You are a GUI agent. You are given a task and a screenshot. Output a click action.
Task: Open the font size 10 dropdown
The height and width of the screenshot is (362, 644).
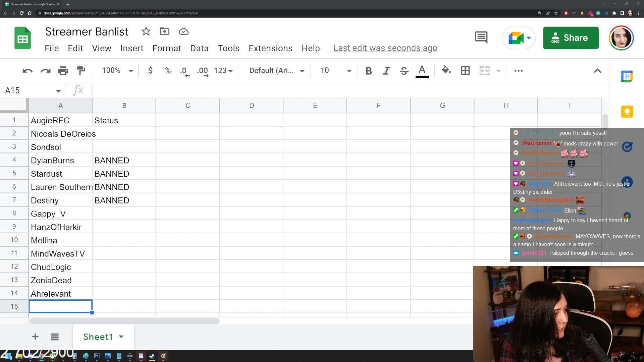(x=336, y=71)
